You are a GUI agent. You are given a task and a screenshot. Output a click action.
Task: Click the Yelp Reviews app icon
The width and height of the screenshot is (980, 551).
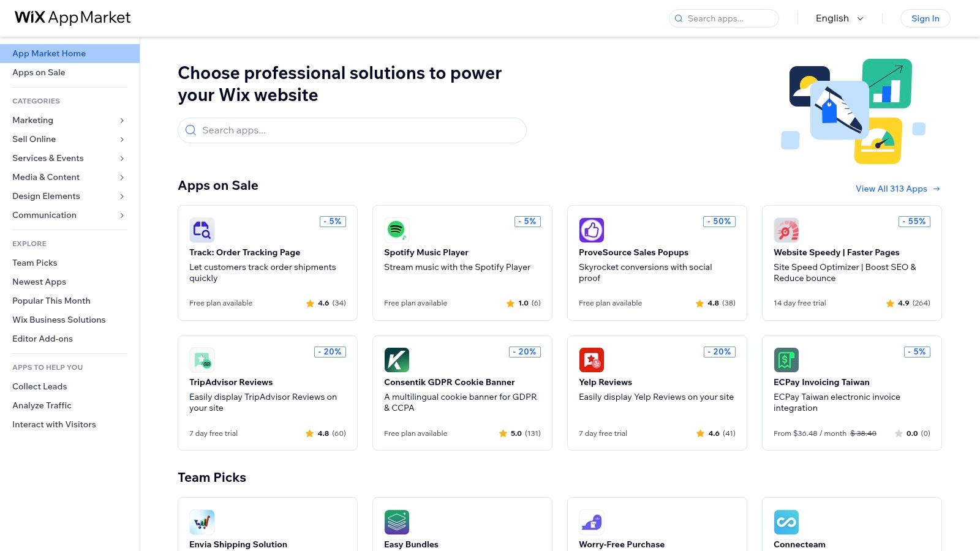592,359
